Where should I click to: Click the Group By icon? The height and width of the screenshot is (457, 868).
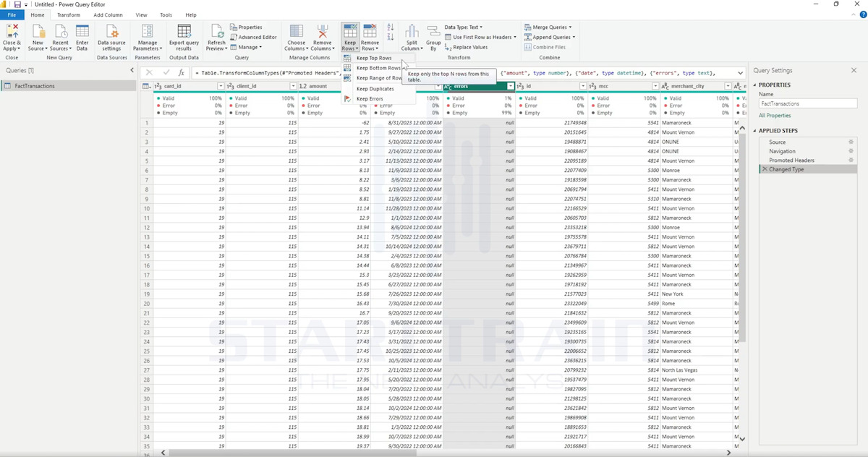click(x=433, y=31)
